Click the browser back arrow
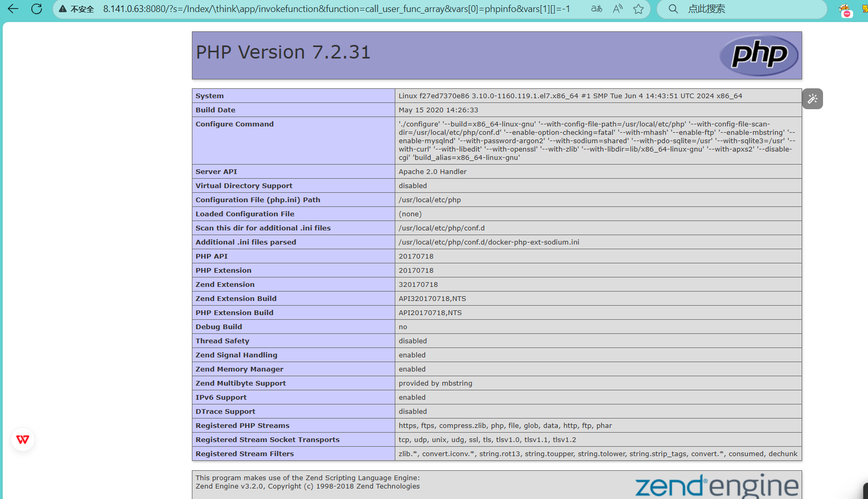868x499 pixels. point(13,9)
